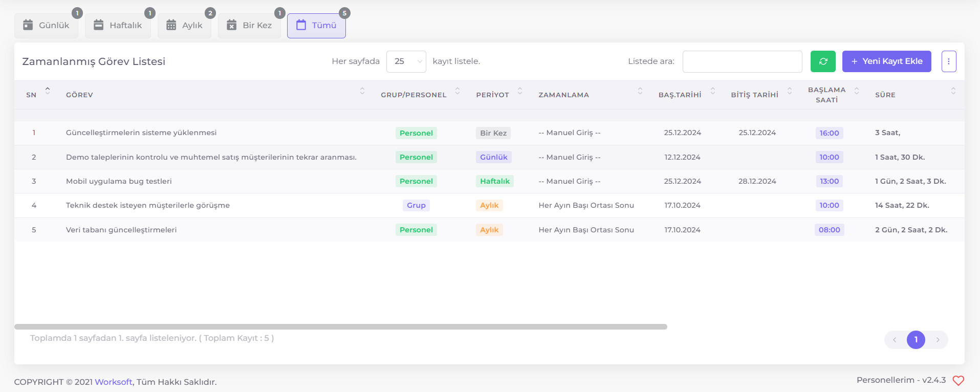980x392 pixels.
Task: Click 'Her Ayın Başı Ortası Sonu' in row 4
Action: click(x=586, y=205)
